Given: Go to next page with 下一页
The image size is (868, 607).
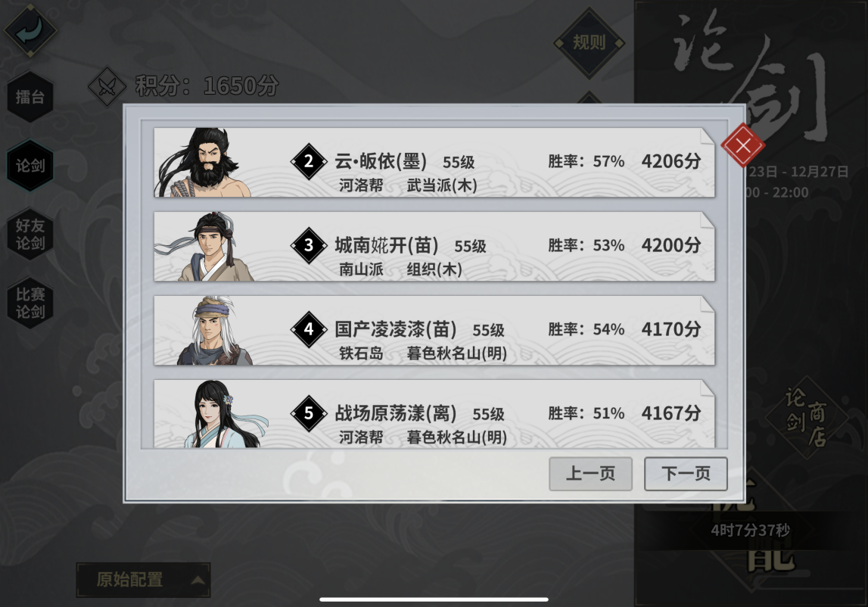Looking at the screenshot, I should click(686, 474).
